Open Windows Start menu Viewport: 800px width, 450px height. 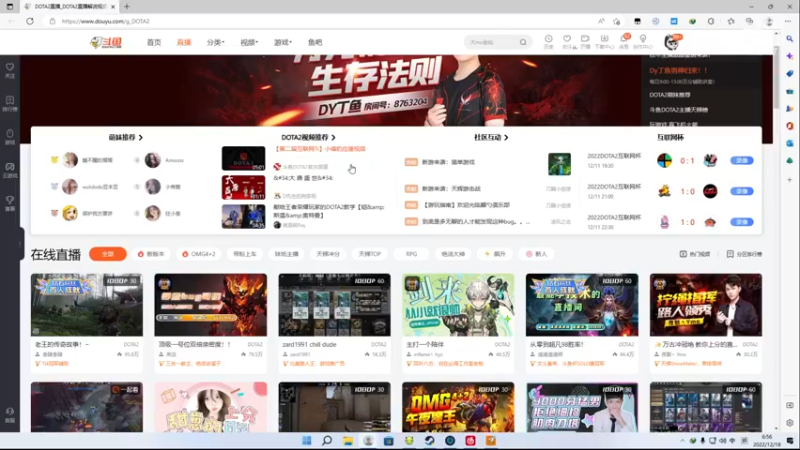point(307,441)
